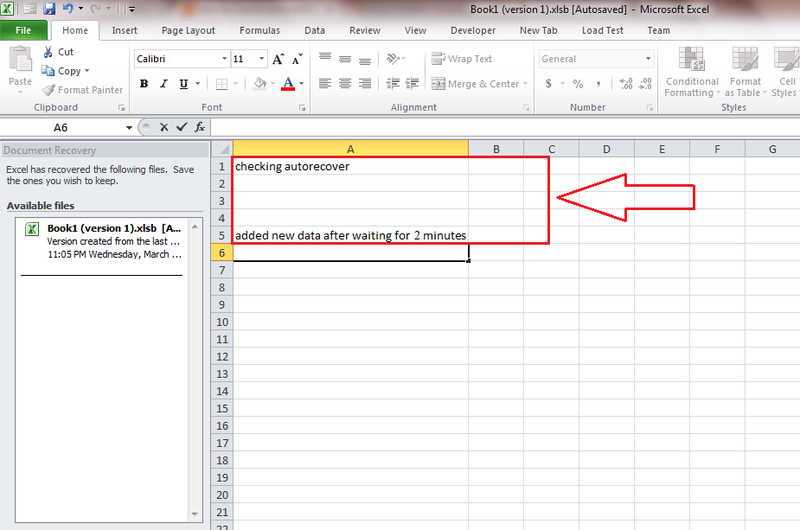The height and width of the screenshot is (530, 800).
Task: Click Decrease Decimal icon
Action: coord(645,84)
